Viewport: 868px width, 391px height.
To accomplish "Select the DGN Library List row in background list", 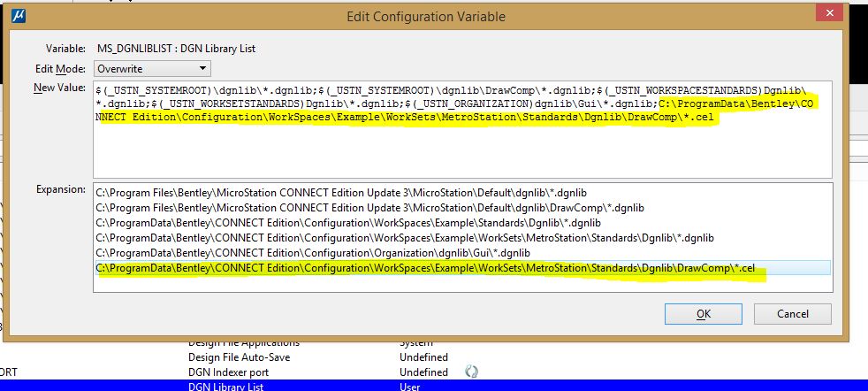I will coord(434,386).
